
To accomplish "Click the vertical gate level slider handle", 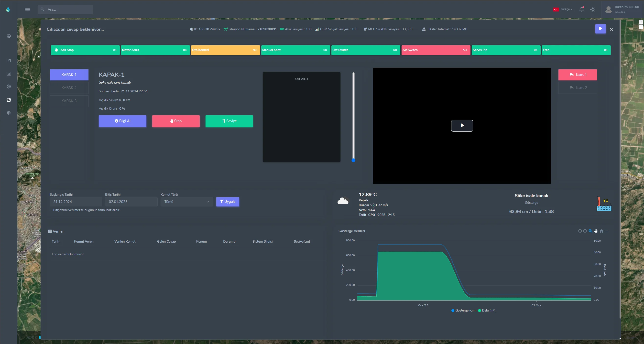I will pos(353,160).
